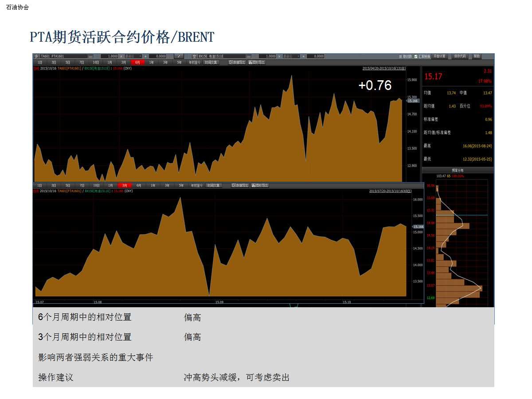This screenshot has width=532, height=399.
Task: Click the 15.166 price marker on lower chart axis
Action: point(418,227)
